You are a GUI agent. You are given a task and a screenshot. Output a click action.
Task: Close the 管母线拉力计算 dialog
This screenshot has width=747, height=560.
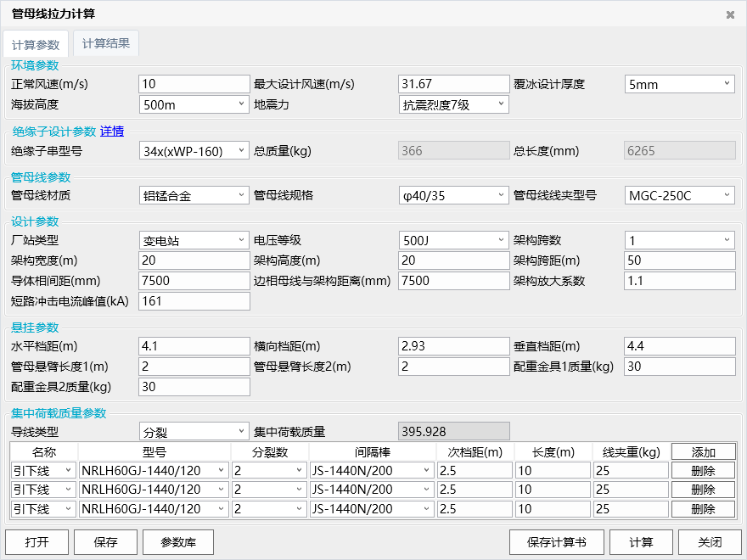(730, 14)
